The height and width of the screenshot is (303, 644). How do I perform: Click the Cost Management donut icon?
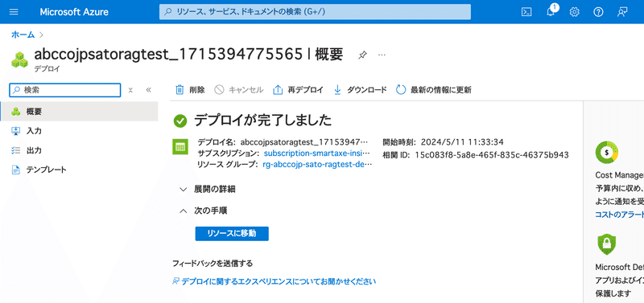[x=607, y=152]
